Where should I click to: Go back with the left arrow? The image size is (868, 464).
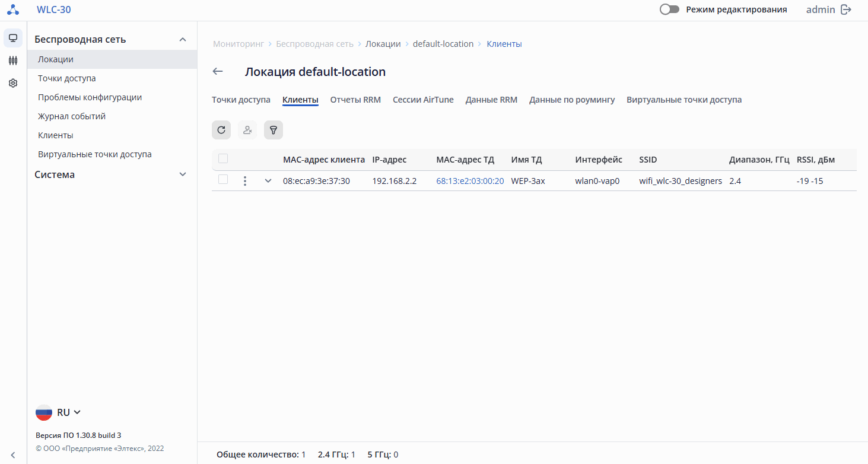pyautogui.click(x=218, y=72)
